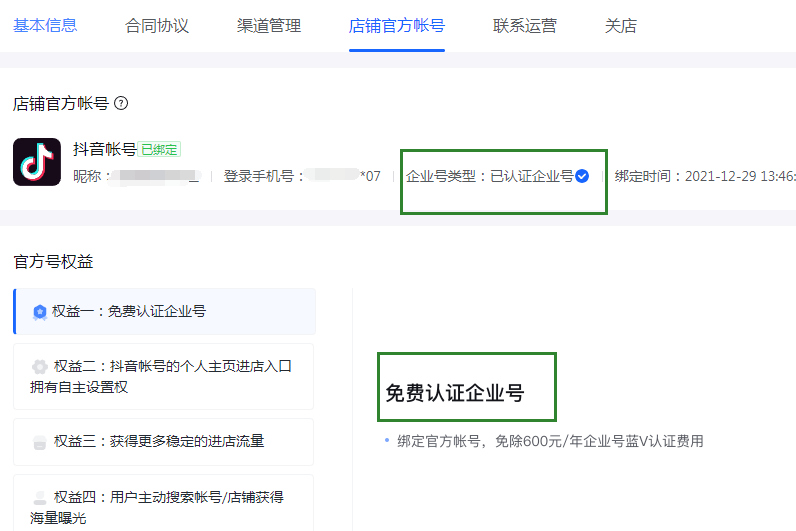The width and height of the screenshot is (796, 531).
Task: Select 权益四 user search exposure item
Action: [x=163, y=503]
